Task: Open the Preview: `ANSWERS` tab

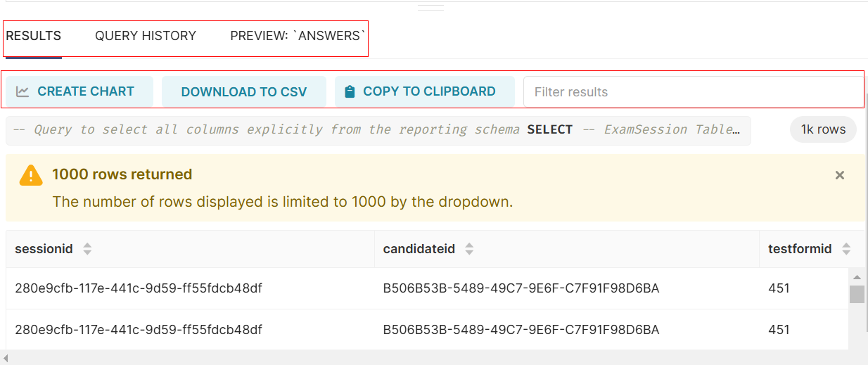Action: [298, 36]
